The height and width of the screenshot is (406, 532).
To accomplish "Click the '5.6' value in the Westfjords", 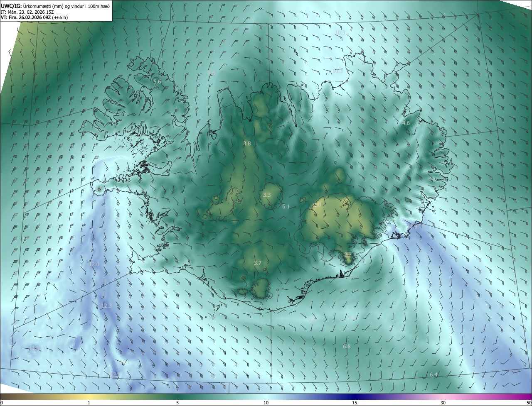I will point(157,81).
